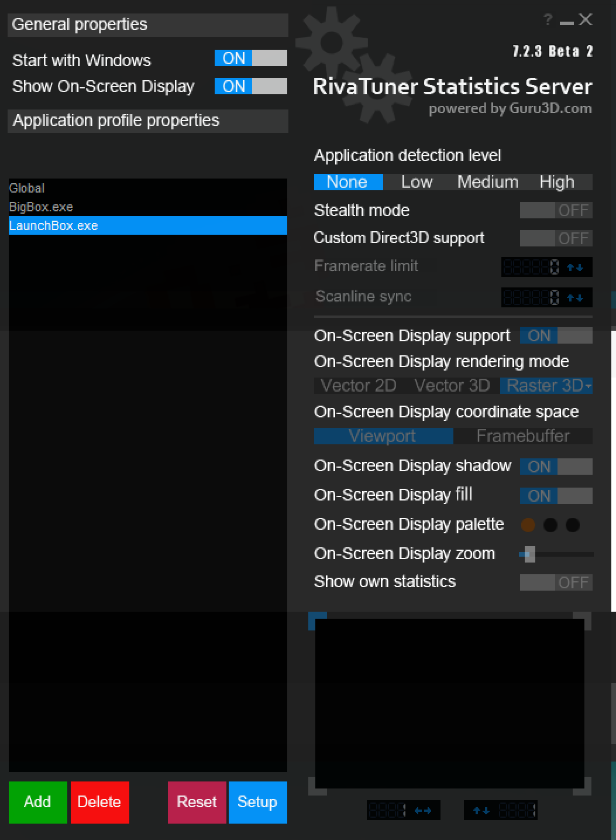Select the BigBox.exe profile
This screenshot has height=840, width=616.
[x=148, y=207]
